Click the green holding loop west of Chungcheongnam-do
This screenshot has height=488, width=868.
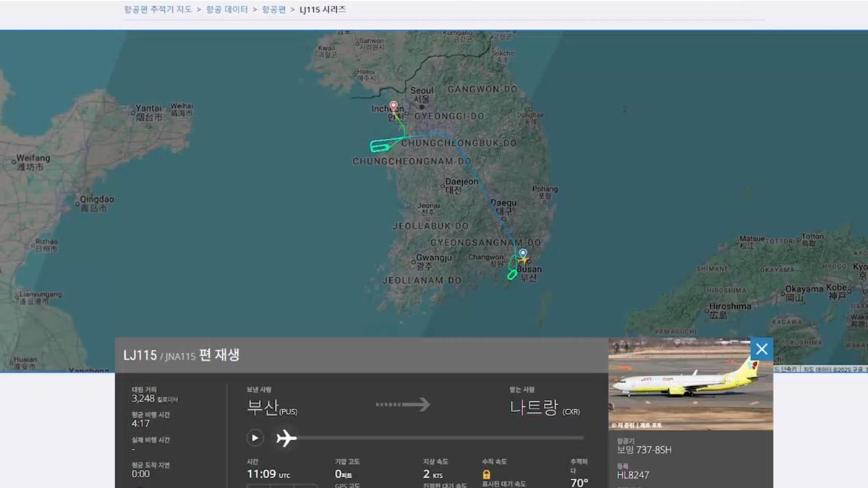pos(380,146)
